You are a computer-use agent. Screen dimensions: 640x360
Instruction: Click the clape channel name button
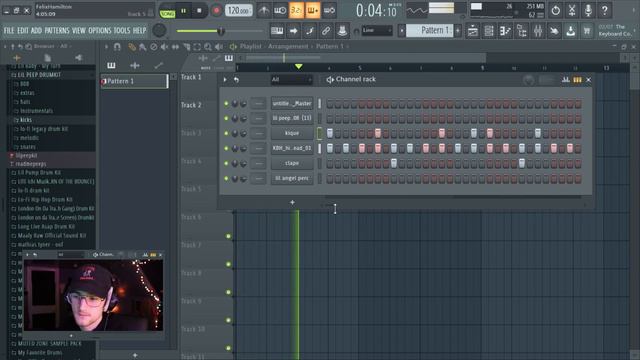(x=292, y=163)
